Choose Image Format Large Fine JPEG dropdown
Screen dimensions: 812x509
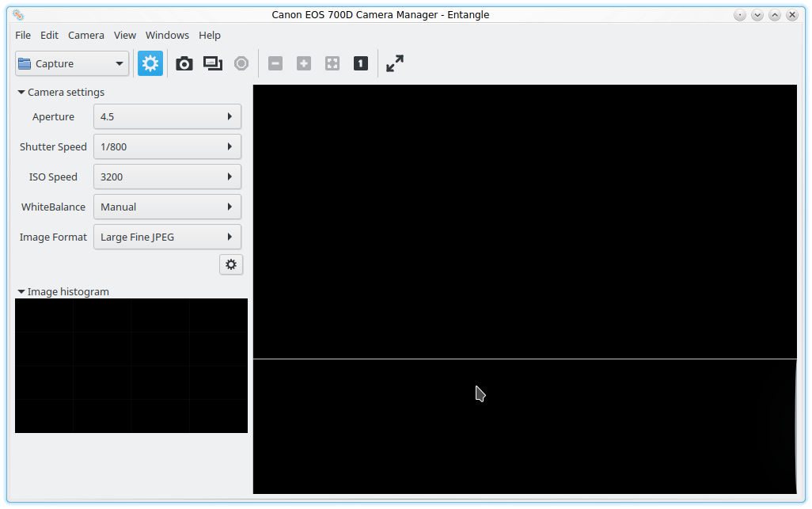point(167,237)
